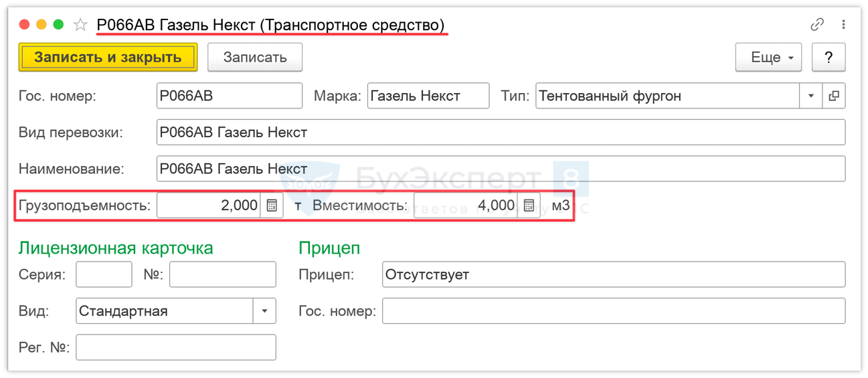Copy link to this vehicle record
The image size is (868, 378).
point(817,25)
